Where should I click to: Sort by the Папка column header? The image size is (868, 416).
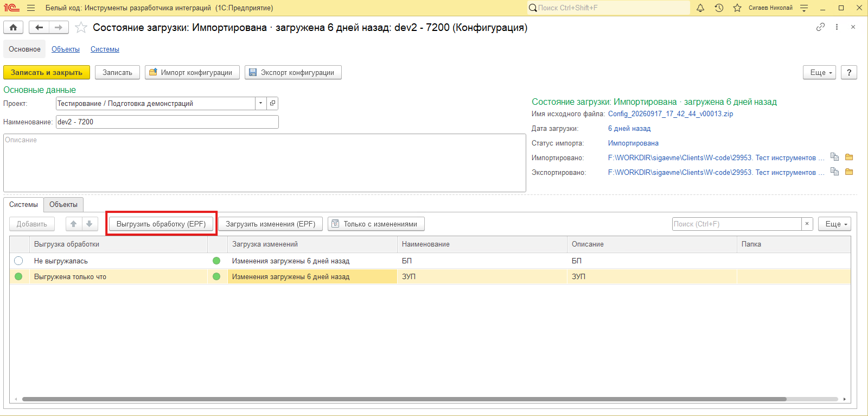click(794, 244)
